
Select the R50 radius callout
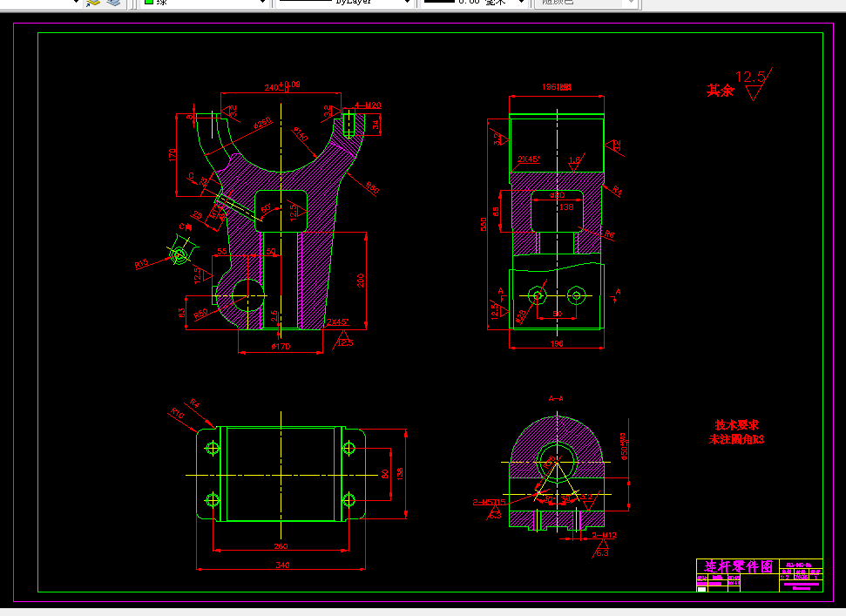point(200,314)
